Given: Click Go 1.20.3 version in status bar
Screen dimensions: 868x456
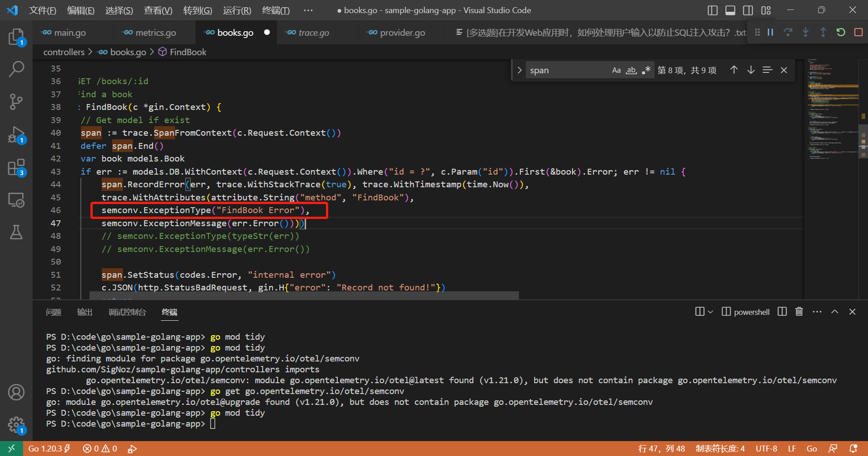Looking at the screenshot, I should [45, 448].
